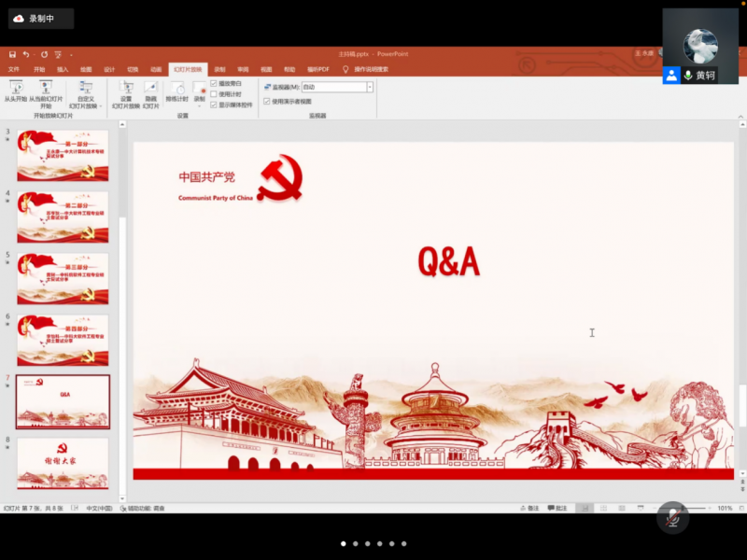The image size is (747, 560).
Task: Open the File (文件) menu tab
Action: pyautogui.click(x=13, y=69)
